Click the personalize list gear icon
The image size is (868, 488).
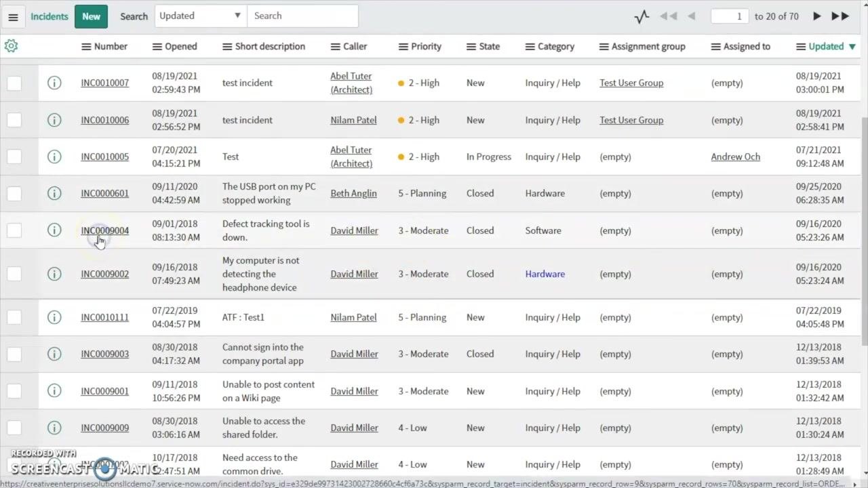tap(11, 46)
